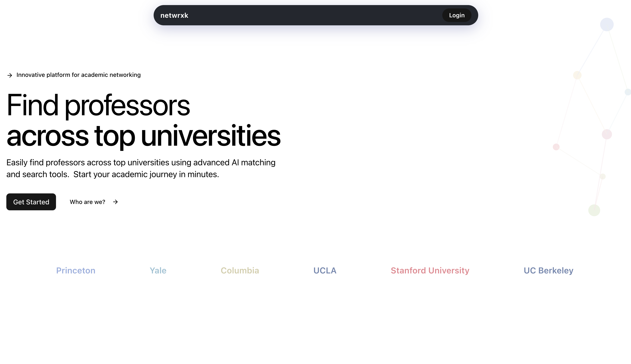Click the 'Innovative platform for academic networking' text
Image resolution: width=631 pixels, height=364 pixels.
[78, 75]
